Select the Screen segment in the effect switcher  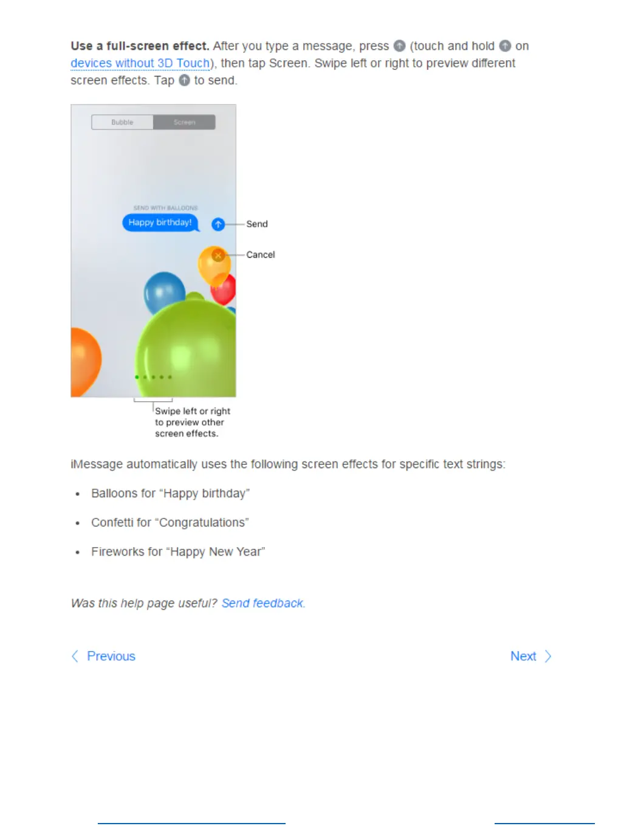pos(184,122)
